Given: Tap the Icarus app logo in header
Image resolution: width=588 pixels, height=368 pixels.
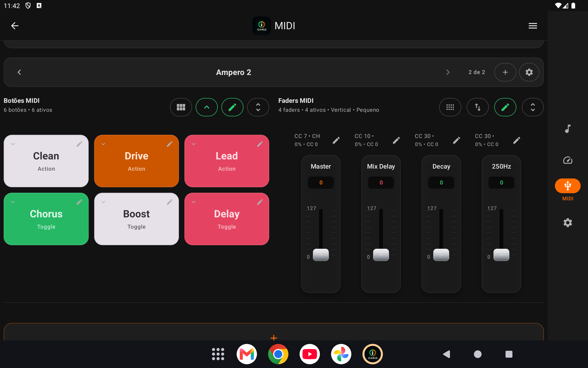Looking at the screenshot, I should (261, 26).
